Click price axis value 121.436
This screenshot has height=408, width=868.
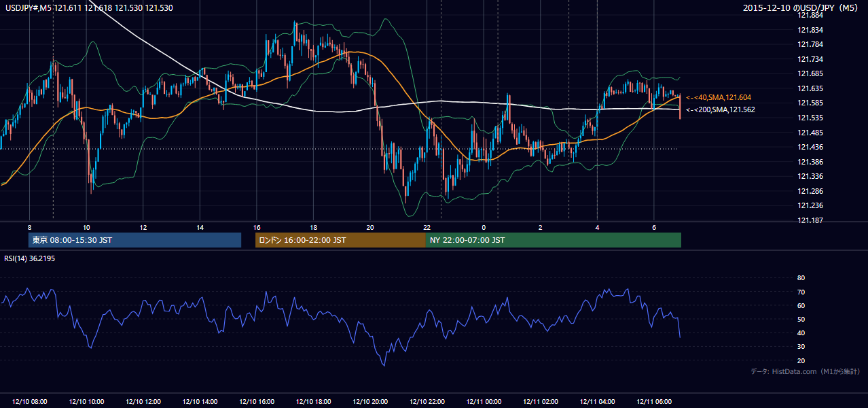point(811,147)
